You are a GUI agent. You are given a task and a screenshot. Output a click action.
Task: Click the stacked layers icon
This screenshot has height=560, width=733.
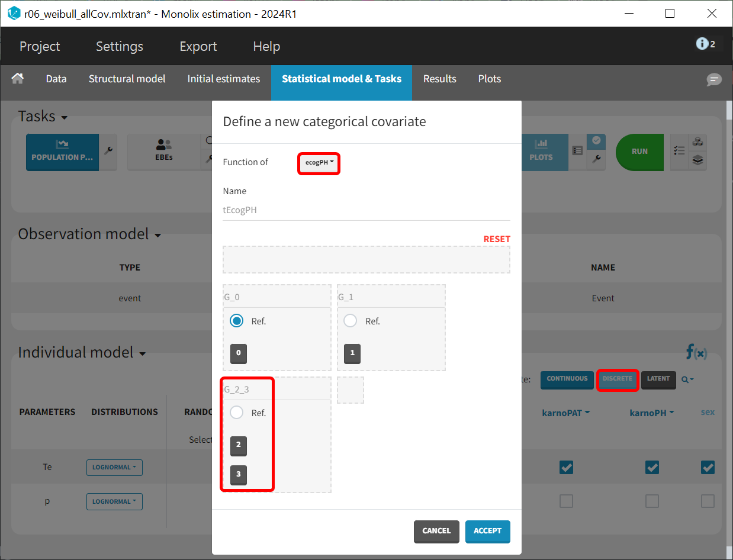coord(698,160)
